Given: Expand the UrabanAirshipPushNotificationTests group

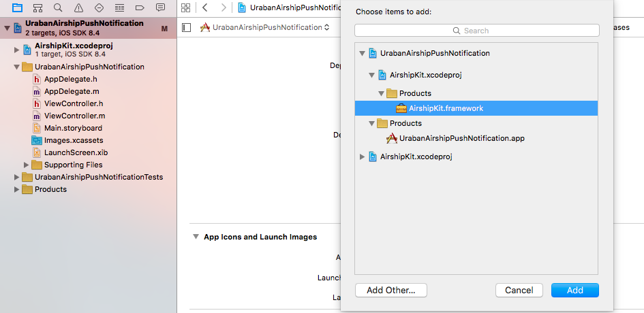Looking at the screenshot, I should pyautogui.click(x=16, y=177).
